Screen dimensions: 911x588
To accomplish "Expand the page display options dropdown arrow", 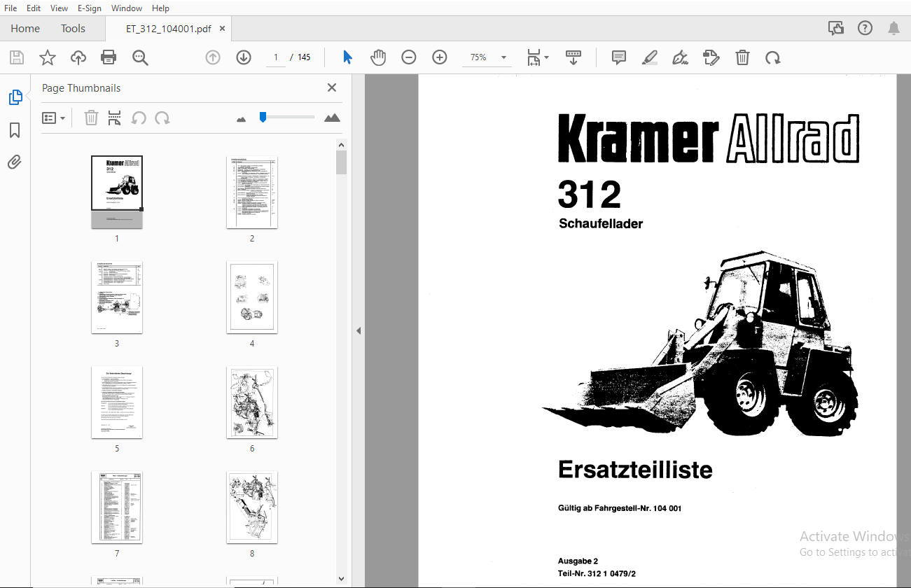I will pyautogui.click(x=547, y=57).
